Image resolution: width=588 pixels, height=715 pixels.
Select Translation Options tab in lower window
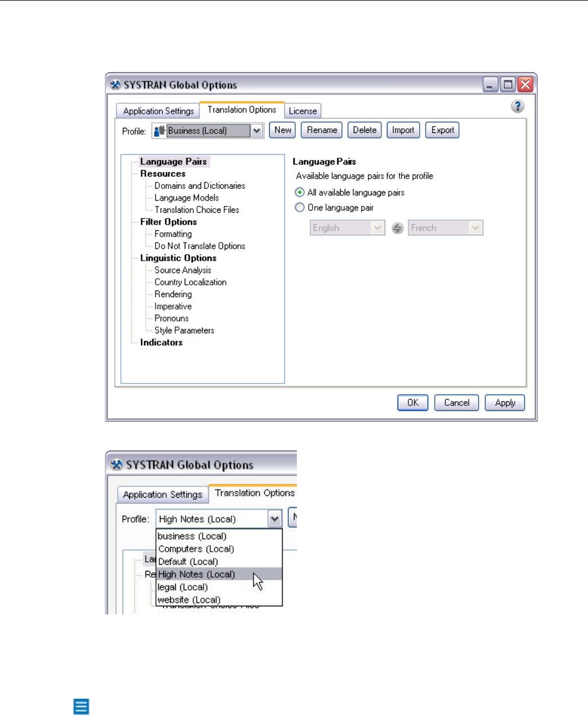(x=254, y=493)
